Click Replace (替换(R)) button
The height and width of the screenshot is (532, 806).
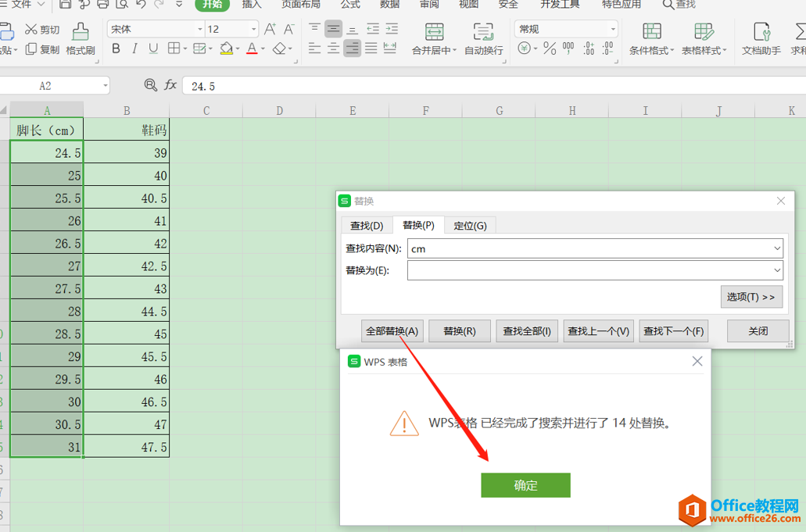tap(460, 331)
